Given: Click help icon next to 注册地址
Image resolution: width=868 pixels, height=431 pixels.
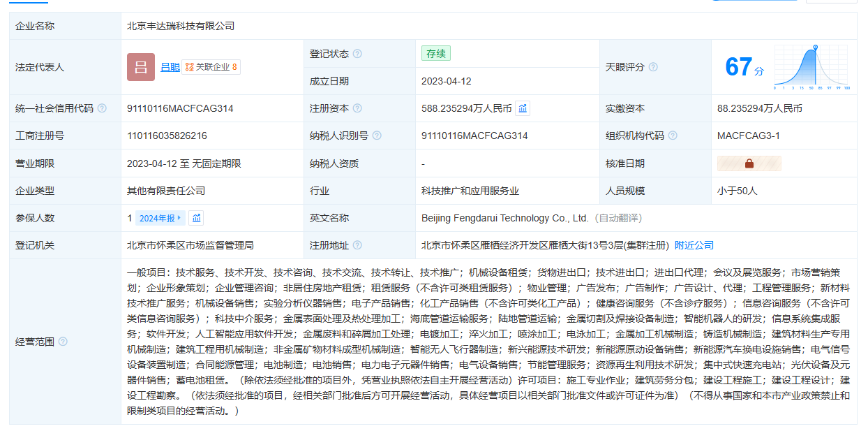Looking at the screenshot, I should coord(357,245).
